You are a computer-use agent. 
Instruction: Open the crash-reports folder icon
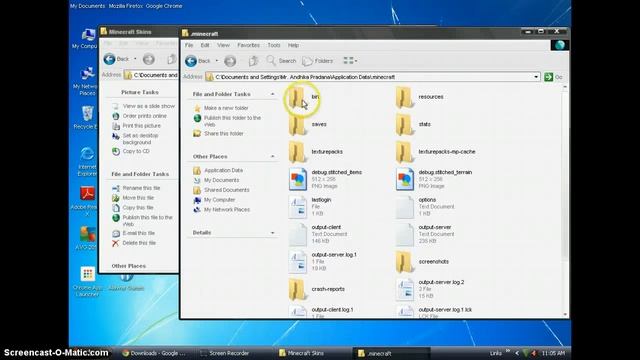coord(297,289)
